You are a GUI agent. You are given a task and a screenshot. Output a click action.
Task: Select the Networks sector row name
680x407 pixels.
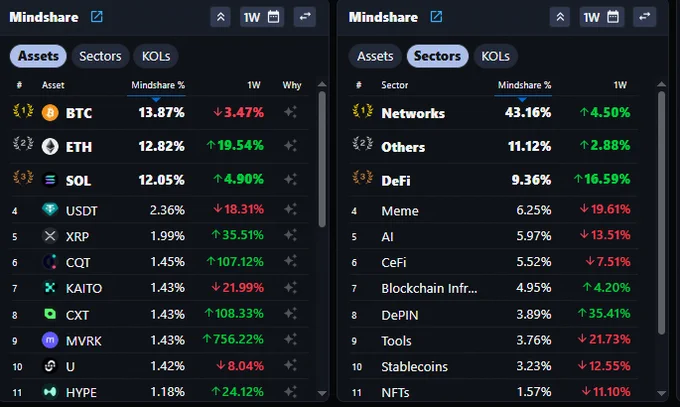(413, 113)
